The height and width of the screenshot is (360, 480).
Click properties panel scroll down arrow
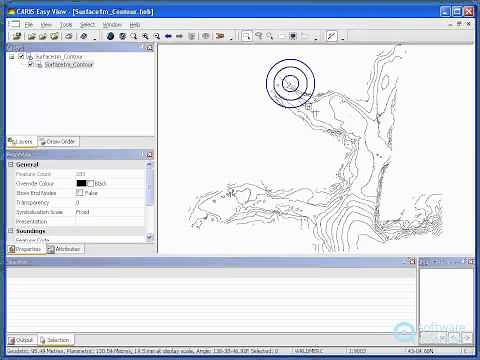pos(149,236)
